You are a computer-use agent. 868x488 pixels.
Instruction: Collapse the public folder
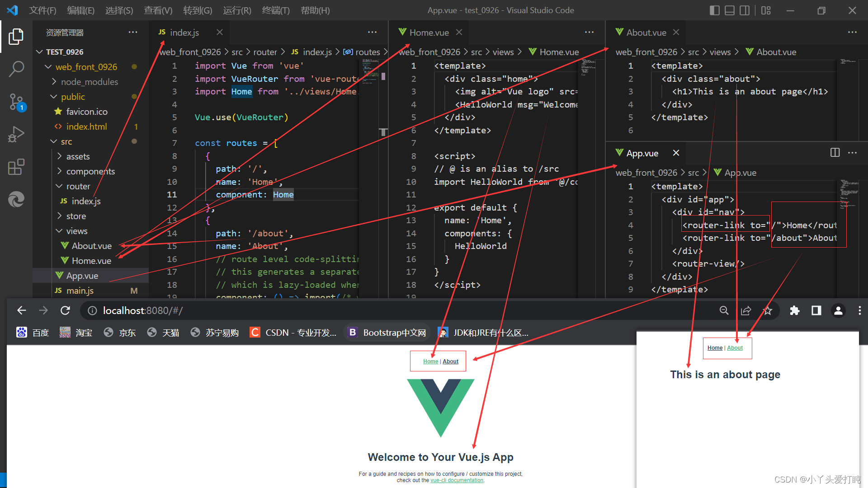(x=54, y=97)
